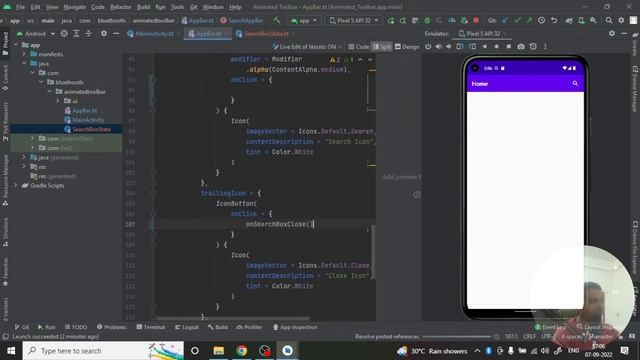Open the Navigate menu
640x360 pixels.
tap(75, 7)
